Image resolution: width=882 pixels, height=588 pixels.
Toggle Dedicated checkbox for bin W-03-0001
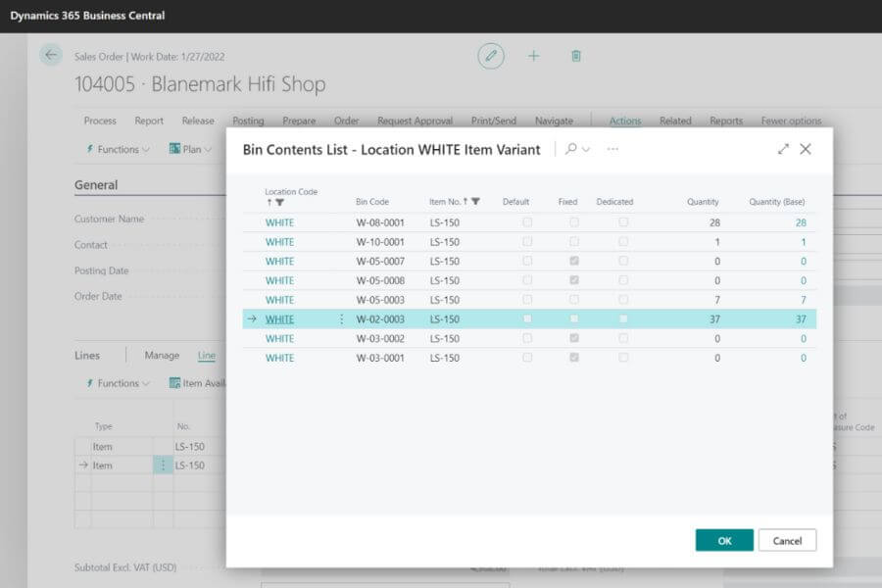pos(623,358)
